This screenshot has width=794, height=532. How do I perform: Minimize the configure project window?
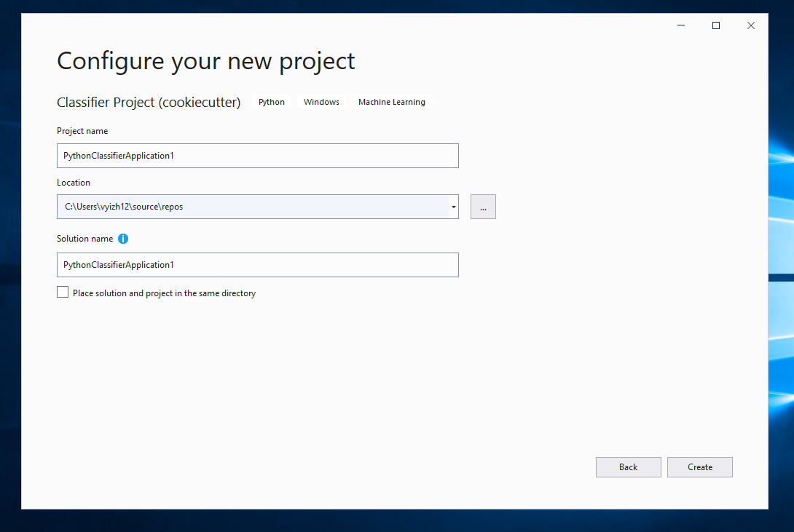pos(681,25)
